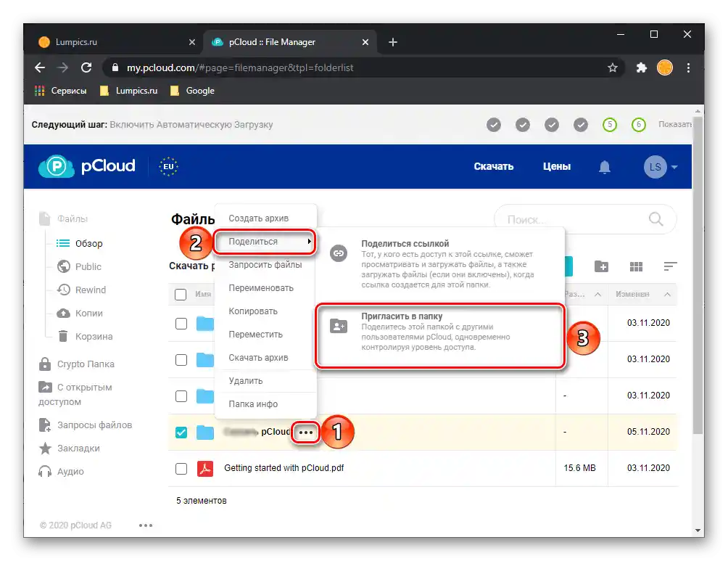The height and width of the screenshot is (561, 728).
Task: Open Закладки in the sidebar
Action: coord(69,448)
